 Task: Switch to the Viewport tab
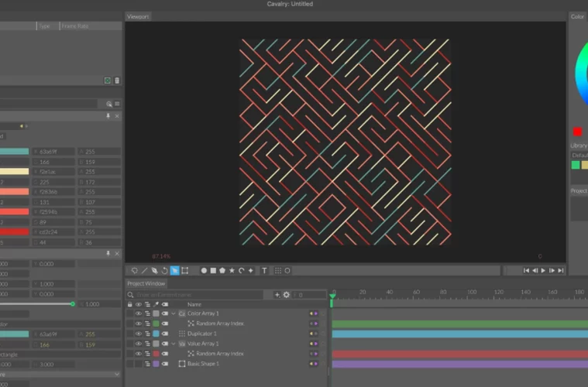point(138,16)
